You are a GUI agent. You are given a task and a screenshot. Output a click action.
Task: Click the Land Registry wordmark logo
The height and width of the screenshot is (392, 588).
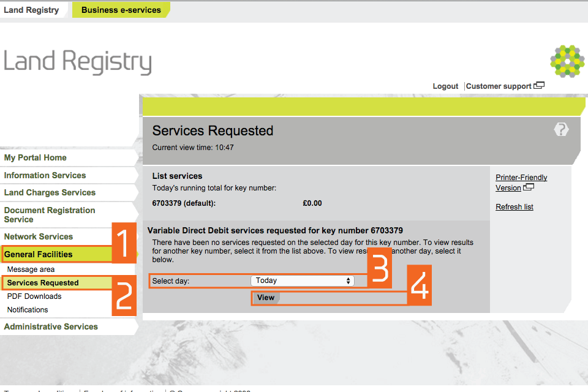tap(78, 62)
